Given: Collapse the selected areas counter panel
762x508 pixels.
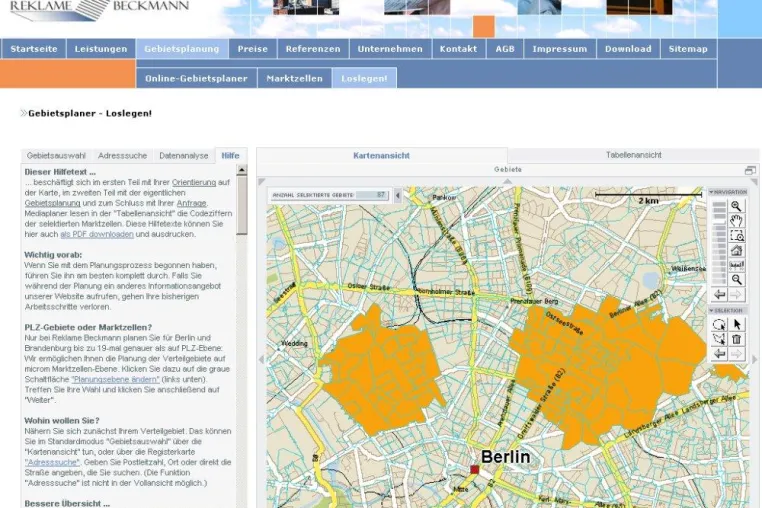Looking at the screenshot, I should pyautogui.click(x=398, y=195).
